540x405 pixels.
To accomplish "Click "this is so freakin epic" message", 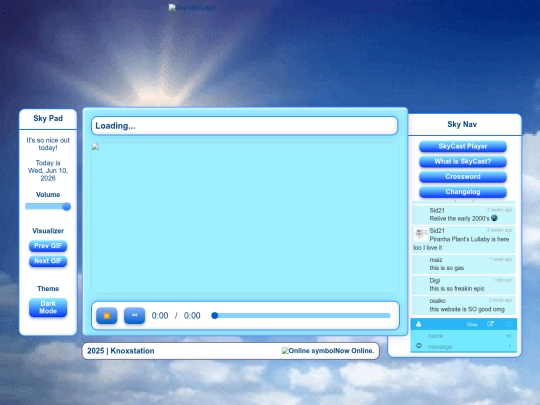I will 457,289.
